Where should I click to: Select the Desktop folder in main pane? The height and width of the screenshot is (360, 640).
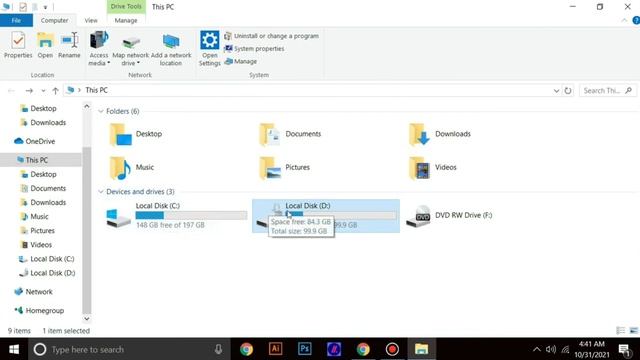point(136,134)
